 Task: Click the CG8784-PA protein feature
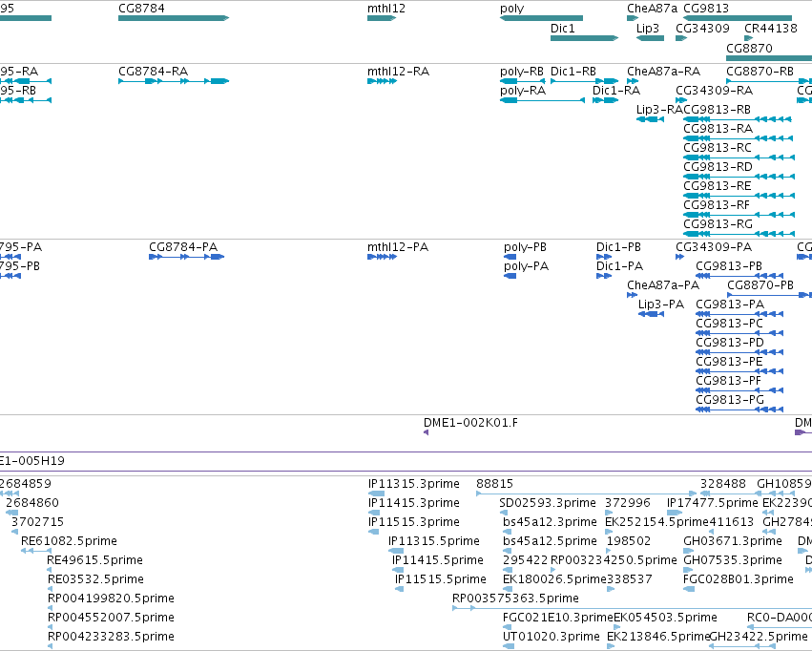186,257
